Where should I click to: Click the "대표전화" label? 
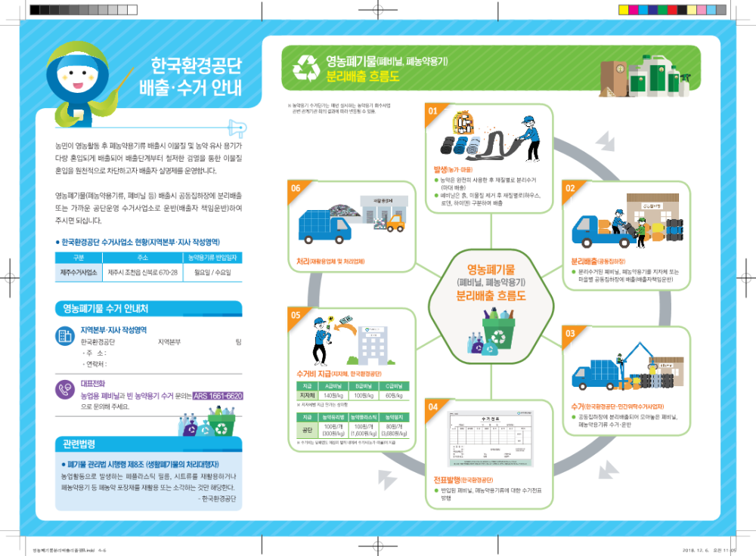(92, 384)
